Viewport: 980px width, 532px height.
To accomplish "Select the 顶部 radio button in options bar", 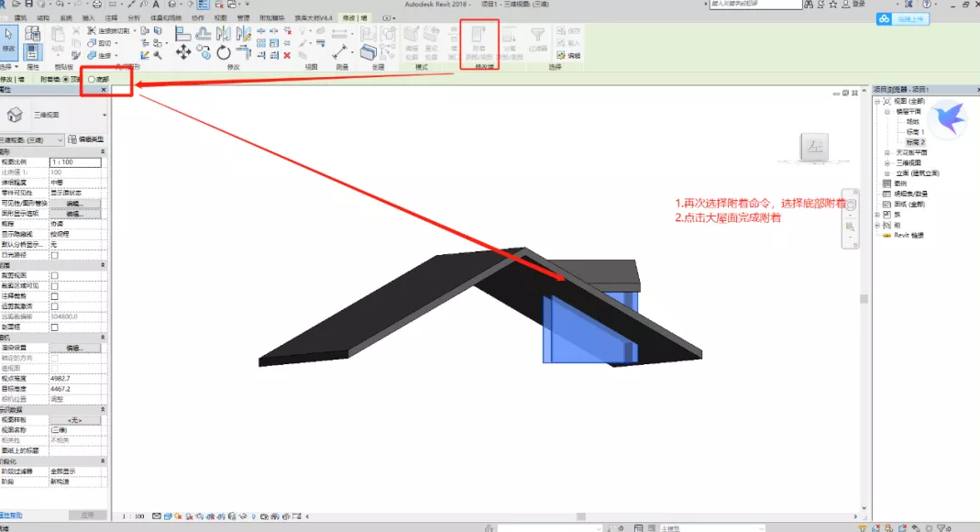I will coord(66,80).
